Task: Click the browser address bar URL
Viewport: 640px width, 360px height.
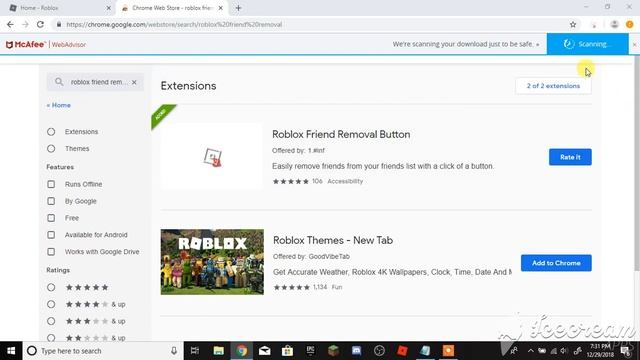Action: [x=174, y=24]
